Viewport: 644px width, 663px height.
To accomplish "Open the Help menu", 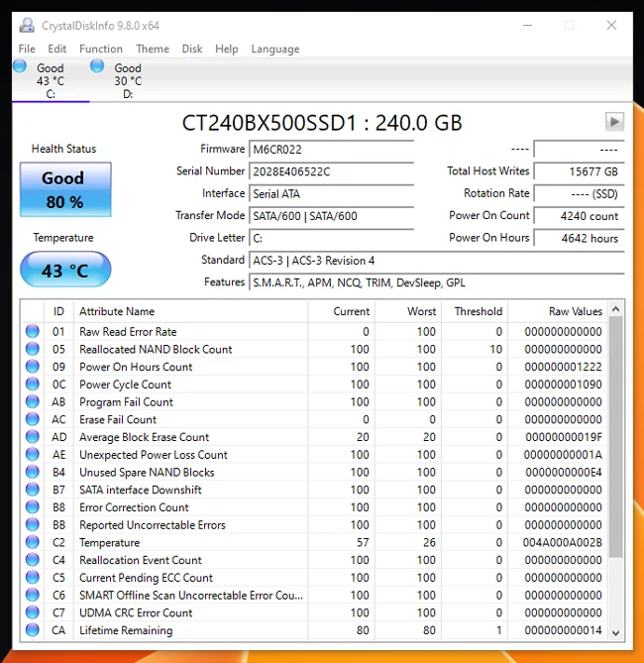I will pos(227,49).
